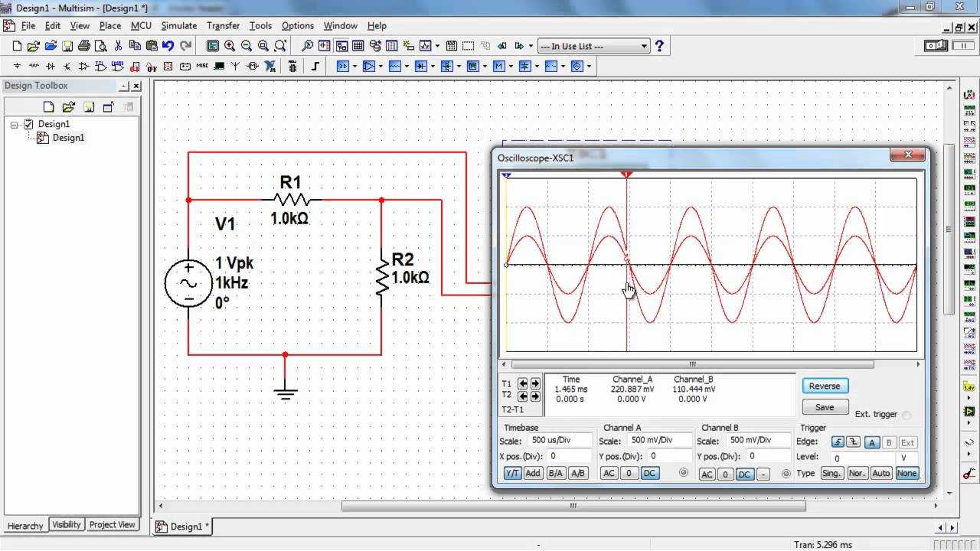Open the Options menu
This screenshot has width=980, height=551.
(x=298, y=25)
